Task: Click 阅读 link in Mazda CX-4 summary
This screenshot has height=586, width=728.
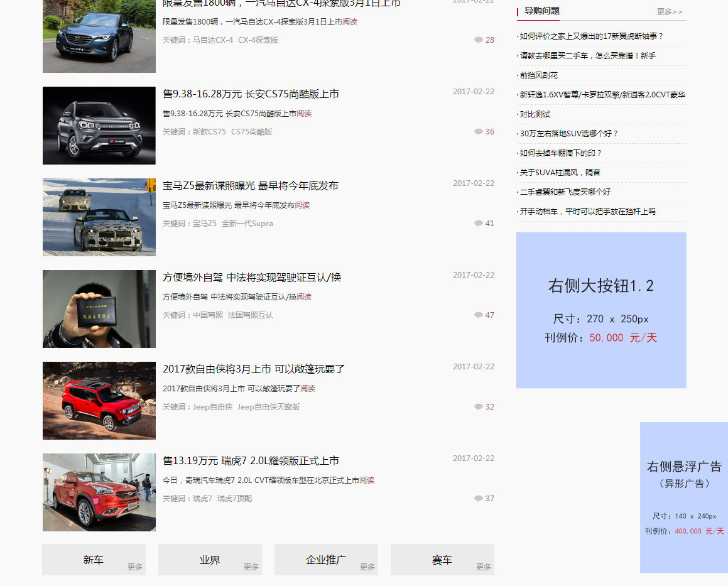Action: (x=350, y=22)
